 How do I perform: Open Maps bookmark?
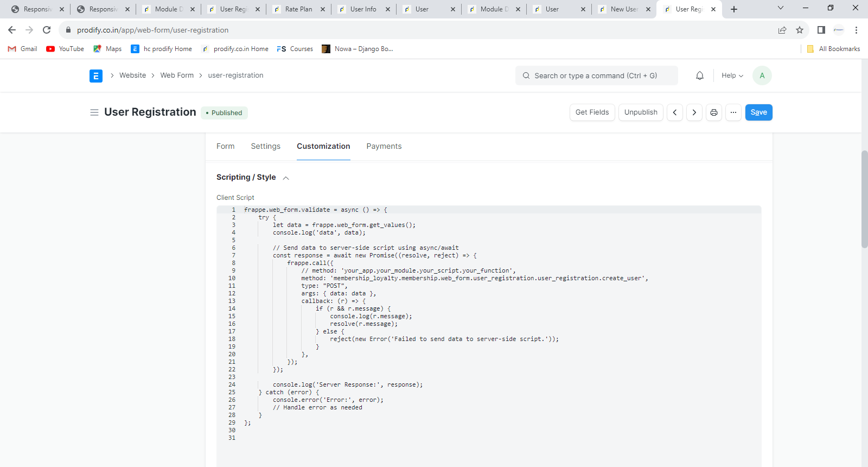point(107,49)
